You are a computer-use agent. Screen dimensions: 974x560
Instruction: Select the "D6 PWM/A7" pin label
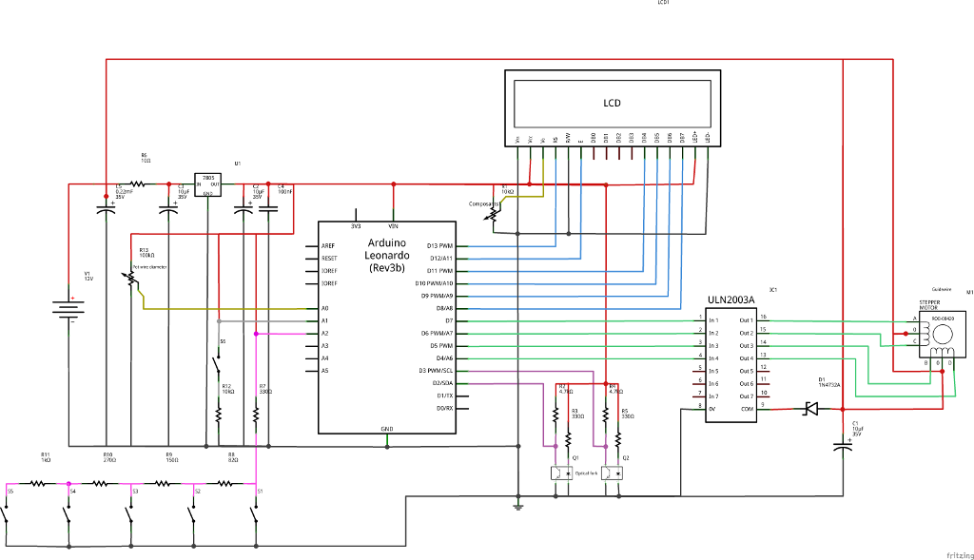[438, 334]
